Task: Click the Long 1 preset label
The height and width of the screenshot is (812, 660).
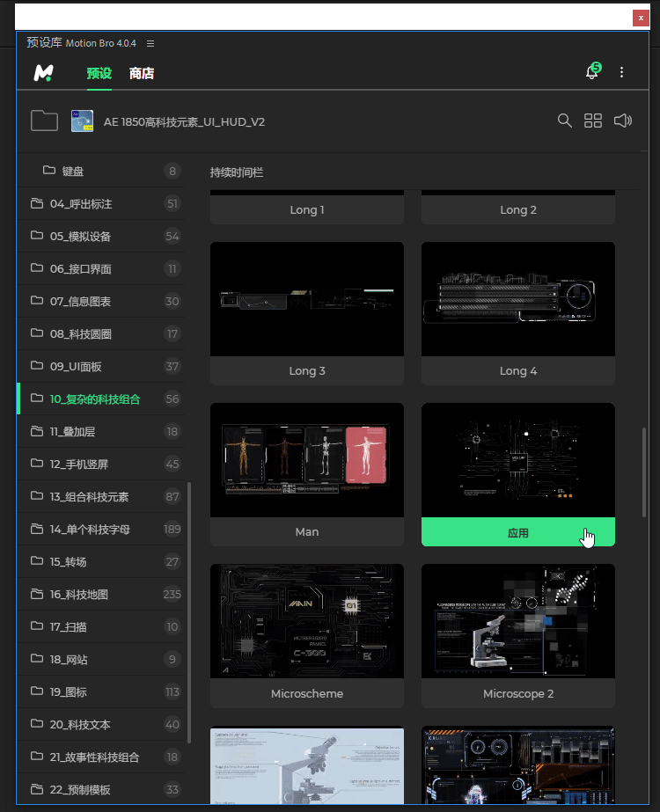Action: pyautogui.click(x=307, y=209)
